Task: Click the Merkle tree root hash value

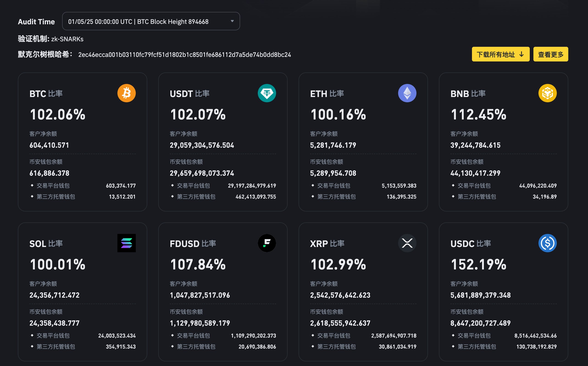Action: [x=184, y=55]
